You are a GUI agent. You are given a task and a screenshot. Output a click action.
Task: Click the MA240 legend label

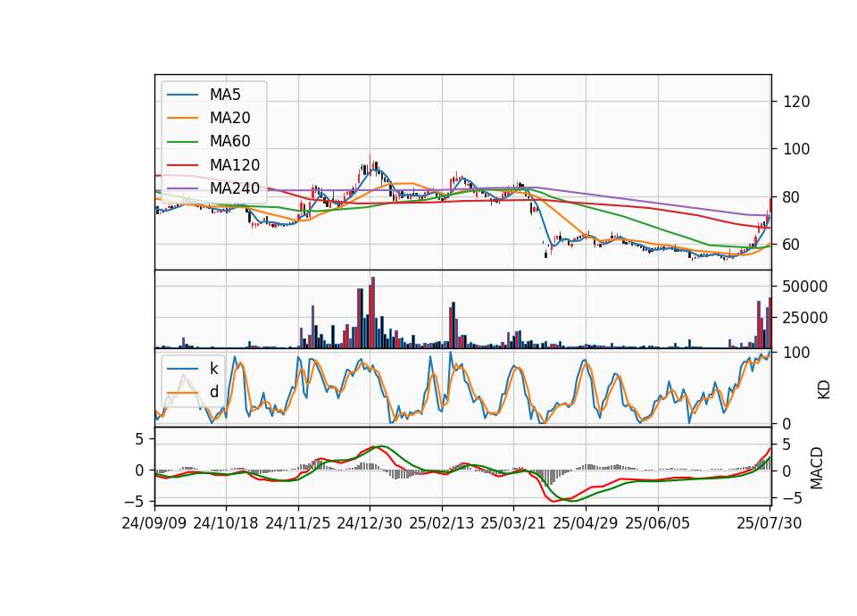point(235,188)
